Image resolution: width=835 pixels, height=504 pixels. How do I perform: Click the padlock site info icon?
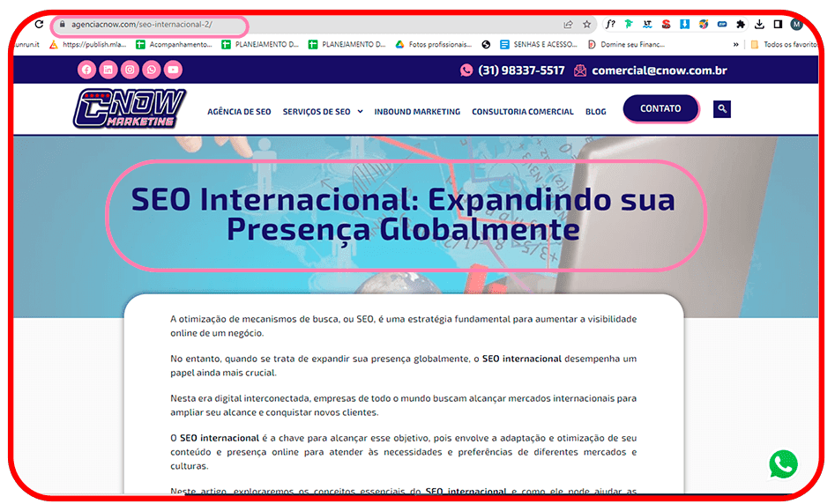(x=63, y=24)
